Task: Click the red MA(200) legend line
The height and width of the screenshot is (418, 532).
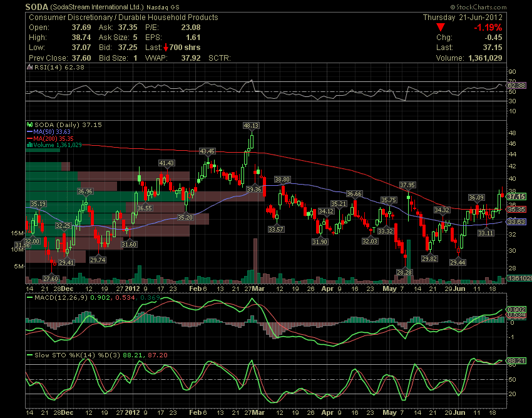Action: click(30, 138)
